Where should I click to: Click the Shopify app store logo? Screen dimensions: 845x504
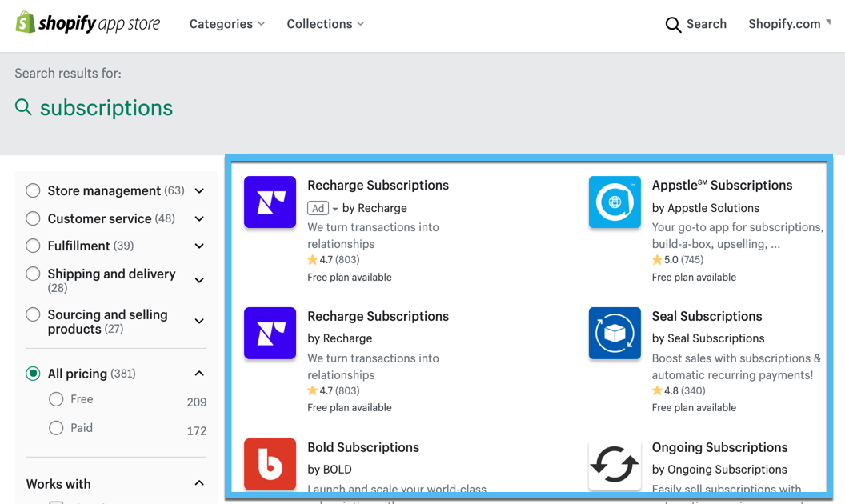click(88, 23)
